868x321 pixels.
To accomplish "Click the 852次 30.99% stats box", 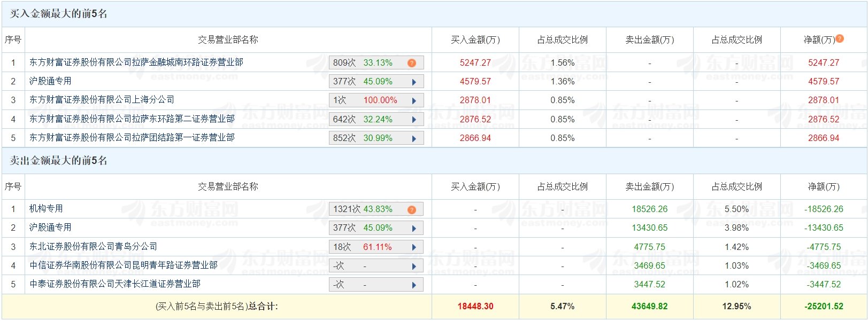I will point(376,138).
